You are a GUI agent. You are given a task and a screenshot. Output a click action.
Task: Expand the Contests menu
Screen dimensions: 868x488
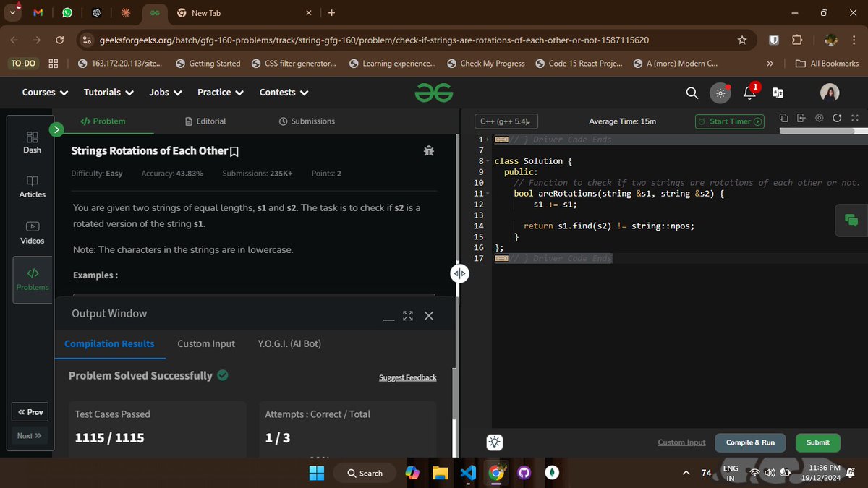click(x=284, y=93)
